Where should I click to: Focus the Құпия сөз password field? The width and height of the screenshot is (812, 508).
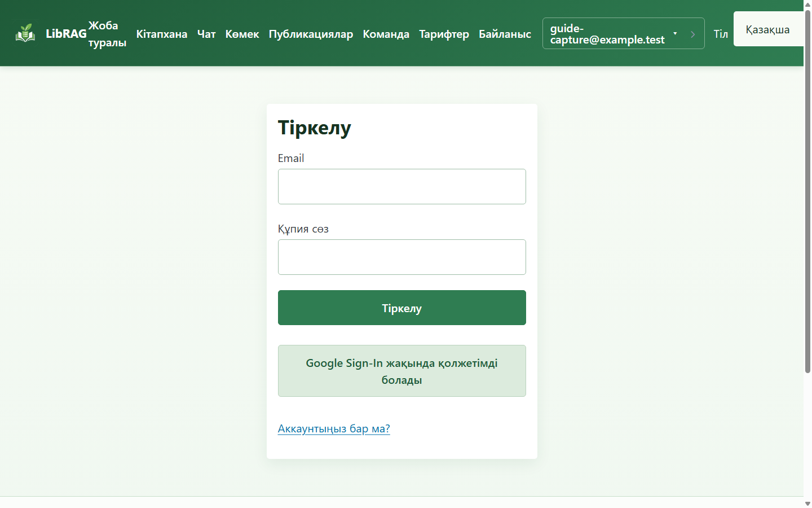(402, 257)
